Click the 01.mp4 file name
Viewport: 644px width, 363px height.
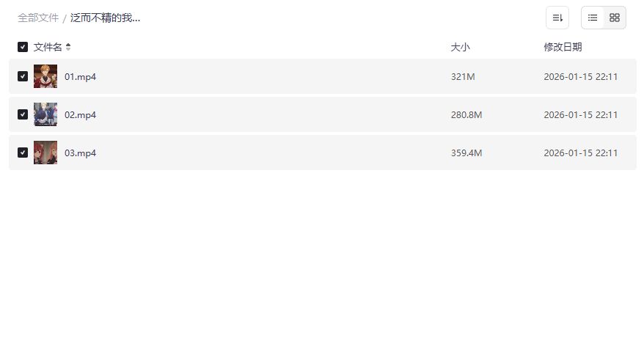tap(80, 76)
